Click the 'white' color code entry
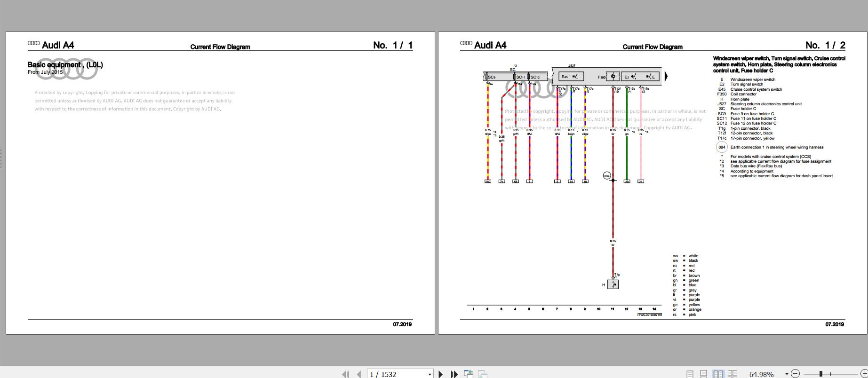Viewport: 868px width, 378px height. tap(693, 256)
